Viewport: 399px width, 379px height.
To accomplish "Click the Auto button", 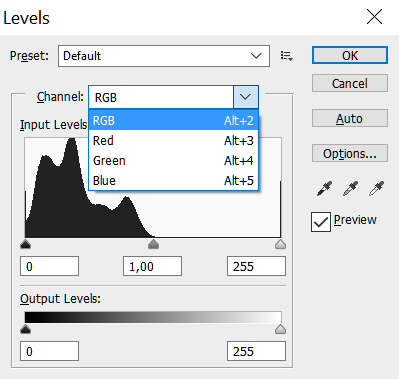I will [x=350, y=118].
